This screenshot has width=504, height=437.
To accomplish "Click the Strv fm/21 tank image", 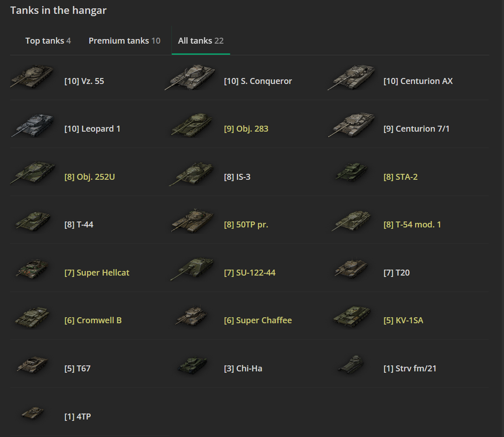I will coord(351,364).
